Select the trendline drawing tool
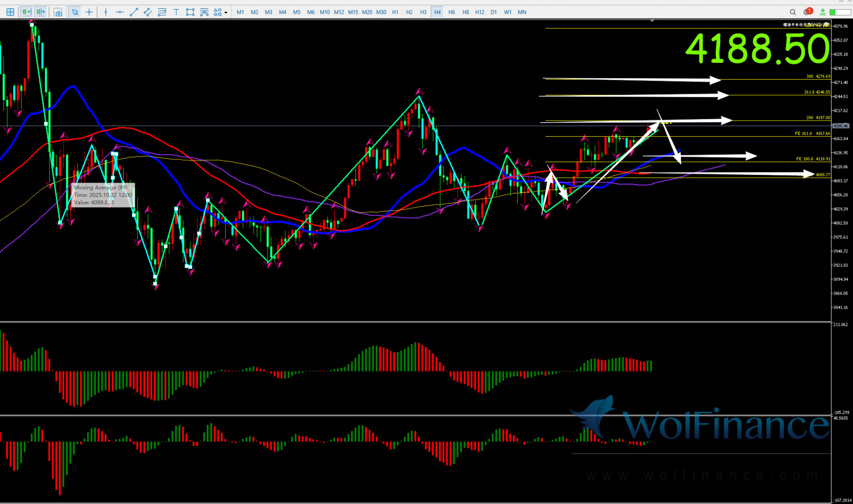The height and width of the screenshot is (504, 853). point(134,12)
